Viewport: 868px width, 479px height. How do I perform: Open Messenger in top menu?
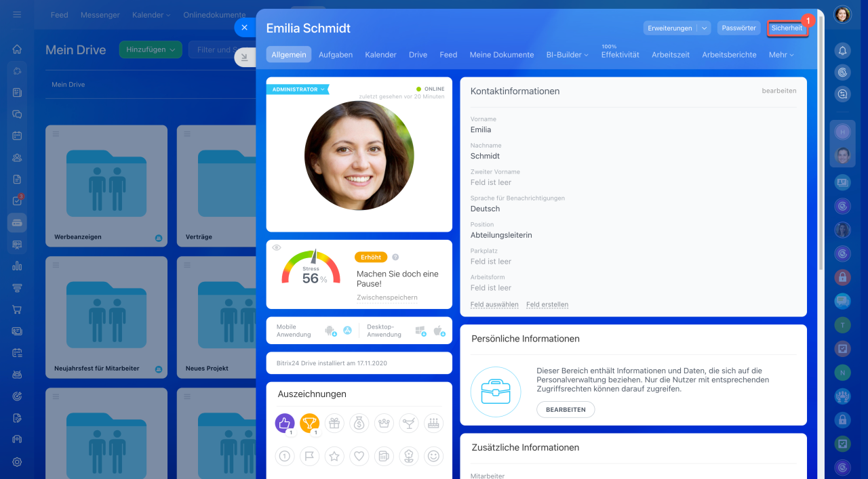click(100, 15)
